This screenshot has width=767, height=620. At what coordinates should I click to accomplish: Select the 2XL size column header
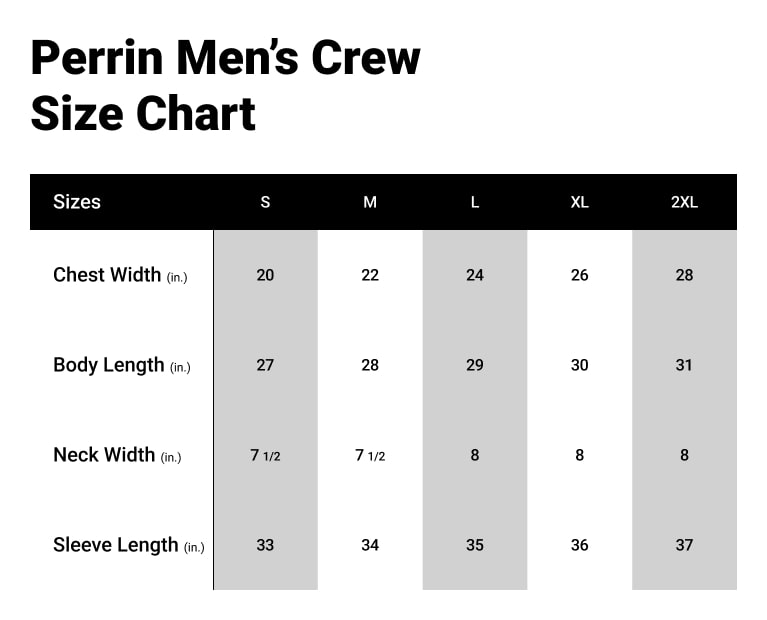pos(684,202)
